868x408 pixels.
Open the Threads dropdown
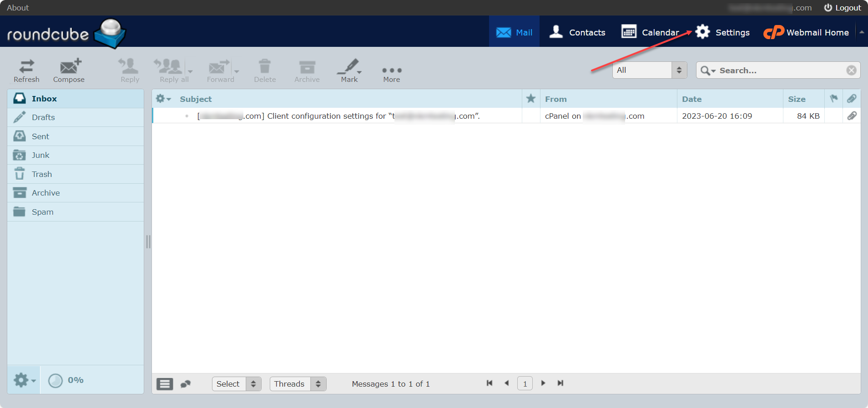coord(298,384)
